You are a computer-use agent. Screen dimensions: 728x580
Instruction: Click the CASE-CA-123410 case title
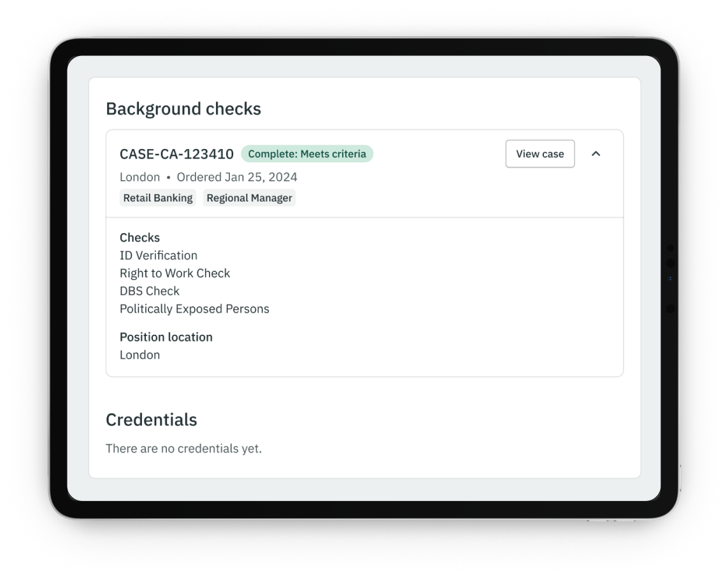(176, 154)
